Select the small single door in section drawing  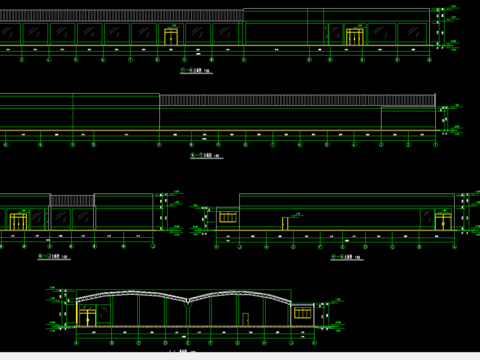(246, 319)
